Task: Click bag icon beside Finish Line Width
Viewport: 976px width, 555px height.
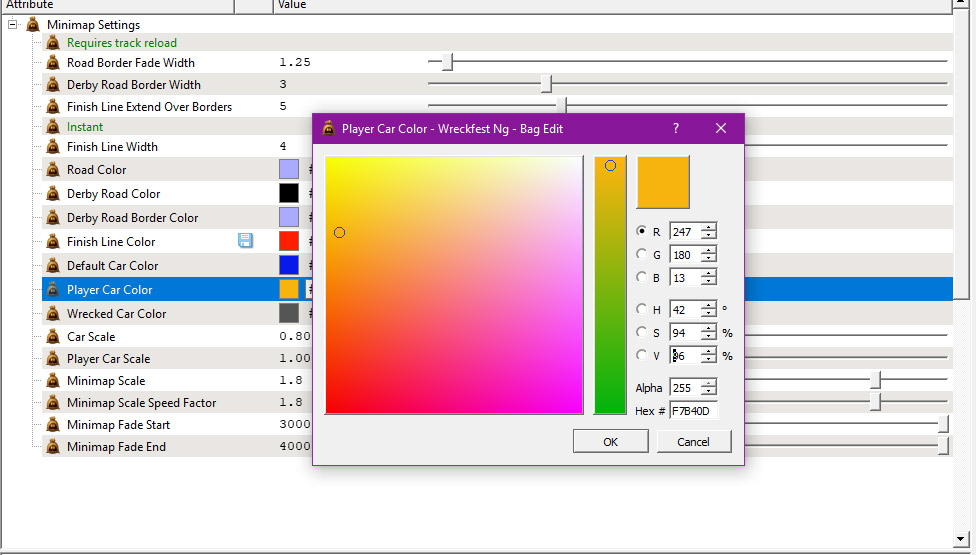Action: pyautogui.click(x=54, y=147)
